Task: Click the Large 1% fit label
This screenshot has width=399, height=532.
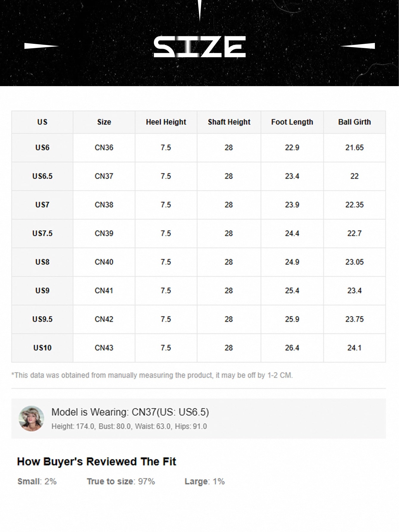Action: 205,481
